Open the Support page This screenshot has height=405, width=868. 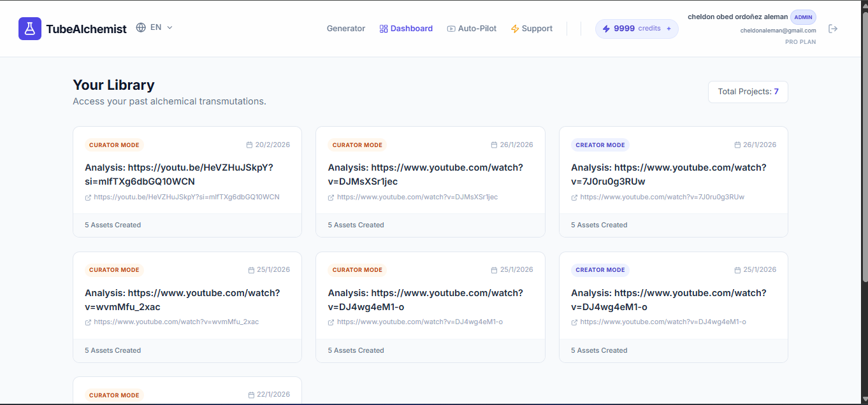[x=532, y=29]
